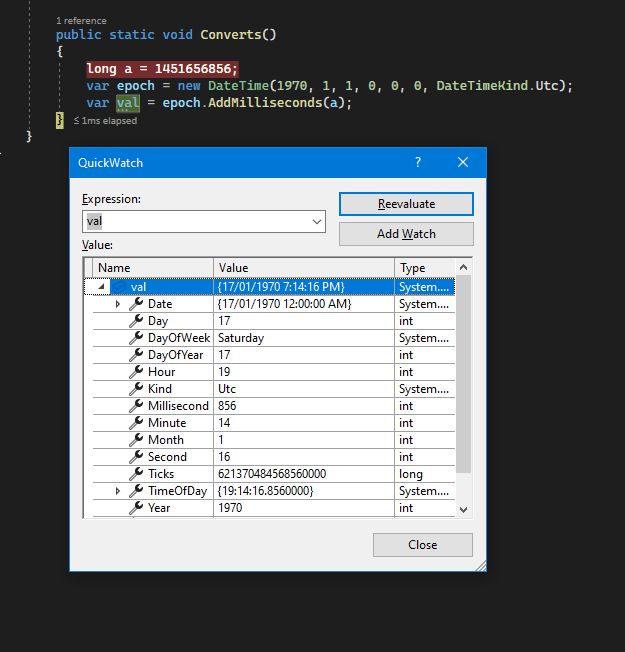Click the wrench icon beside Kind
625x652 pixels.
[x=136, y=389]
